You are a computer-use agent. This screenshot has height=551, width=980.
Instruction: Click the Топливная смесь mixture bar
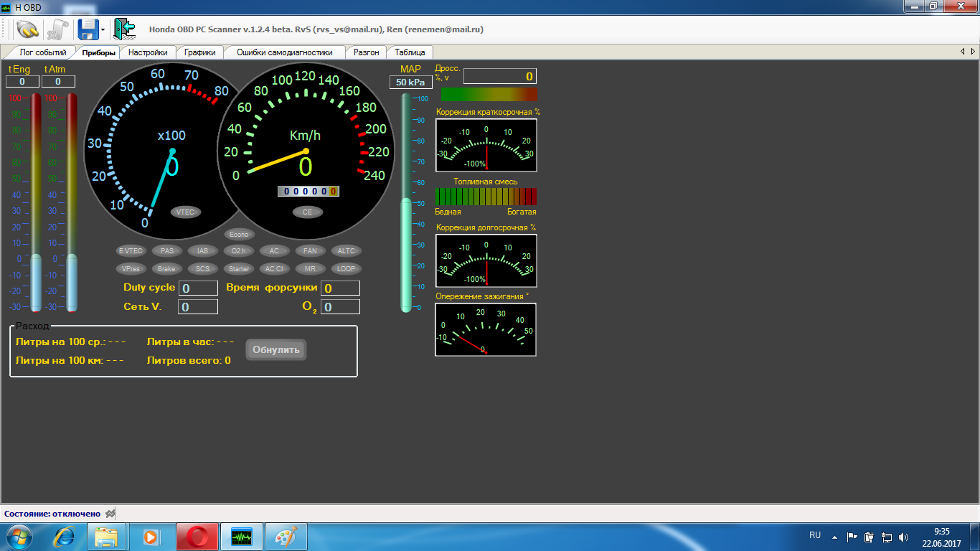click(x=486, y=197)
